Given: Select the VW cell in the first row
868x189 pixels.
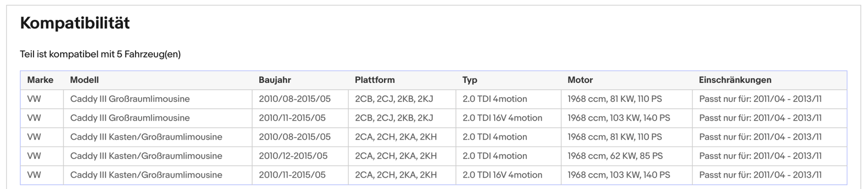Looking at the screenshot, I should (x=34, y=99).
